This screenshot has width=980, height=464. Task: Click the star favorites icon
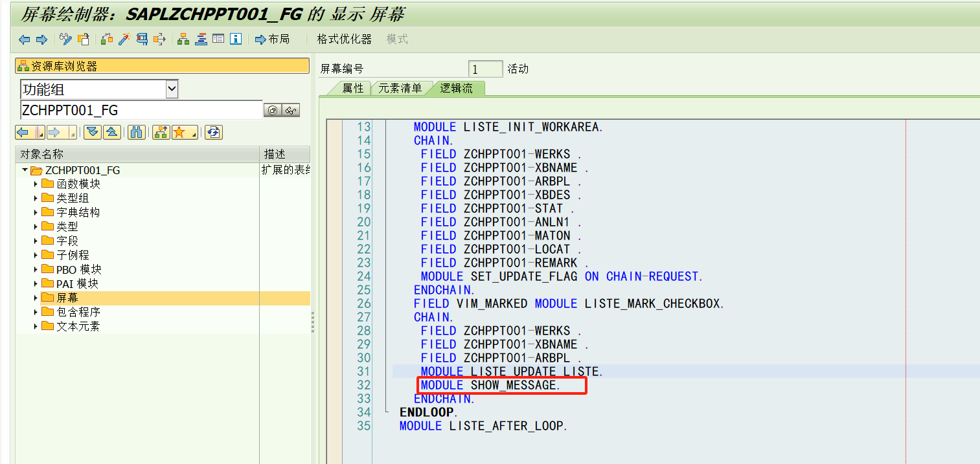(x=179, y=133)
